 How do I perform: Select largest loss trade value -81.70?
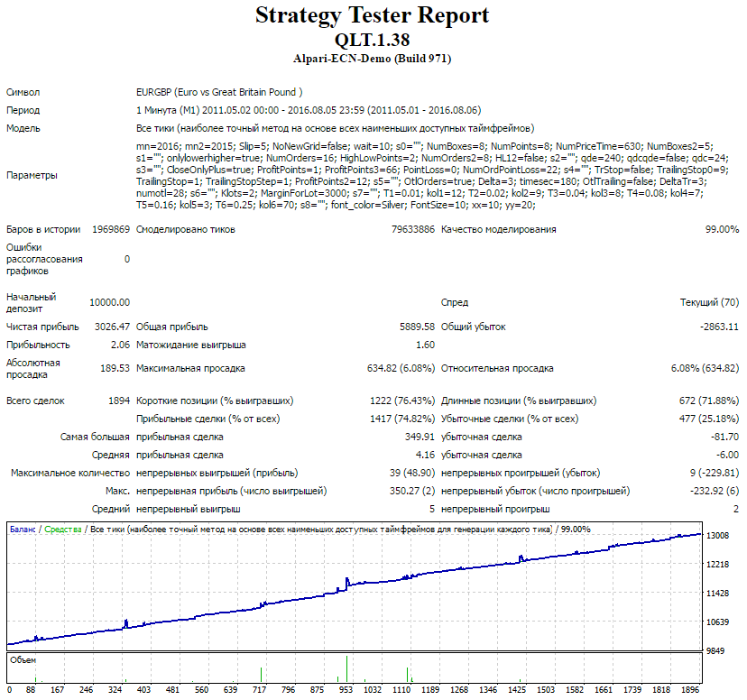724,437
